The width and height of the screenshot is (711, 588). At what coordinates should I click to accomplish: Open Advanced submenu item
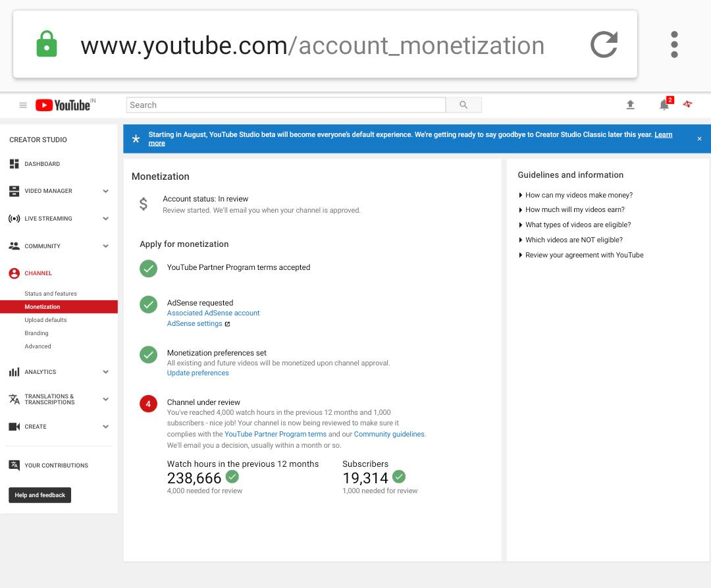(38, 346)
